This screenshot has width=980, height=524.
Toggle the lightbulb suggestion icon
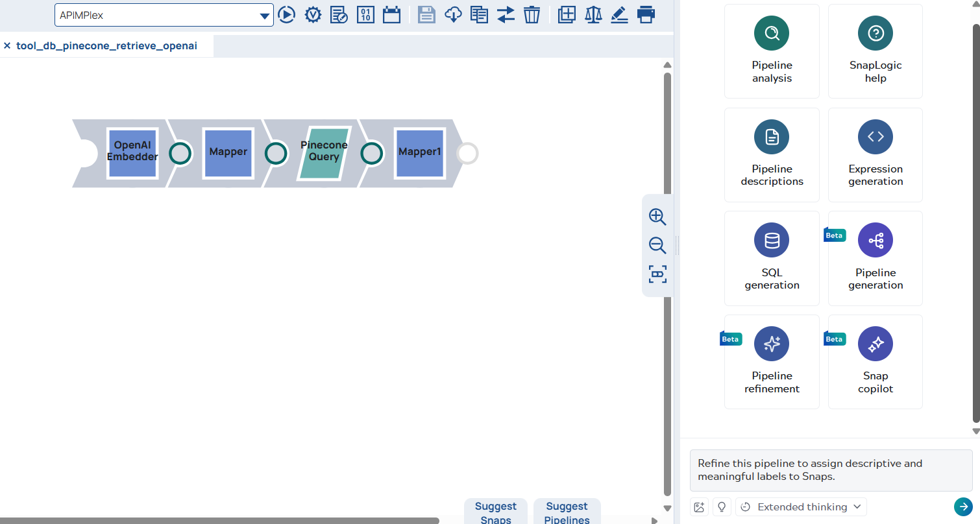point(722,506)
